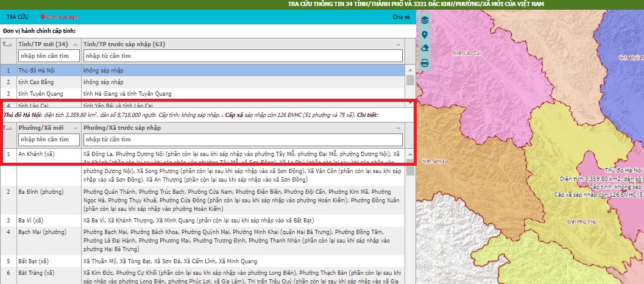The width and height of the screenshot is (644, 284).
Task: Sort by Phường/Xã trước sáp nhập column arrow
Action: [398, 128]
